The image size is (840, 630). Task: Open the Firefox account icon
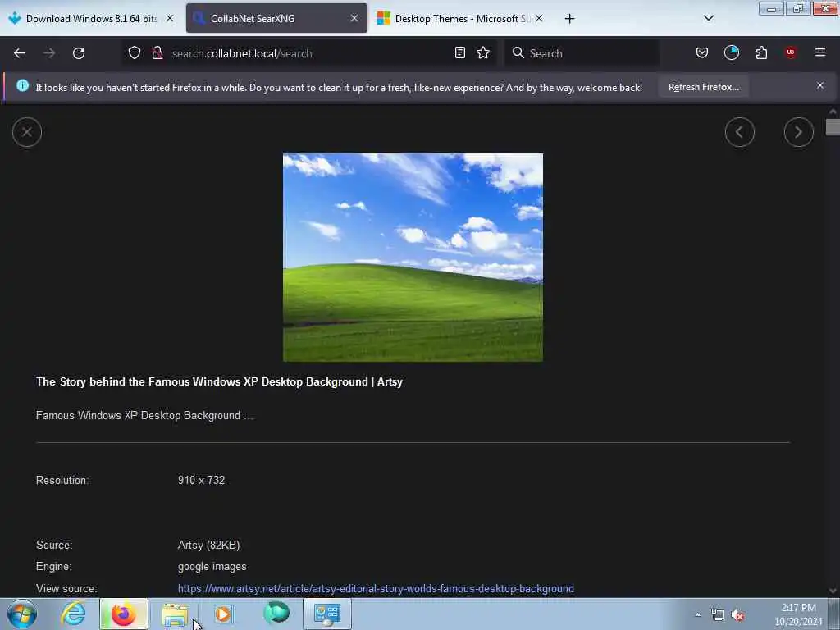click(731, 52)
